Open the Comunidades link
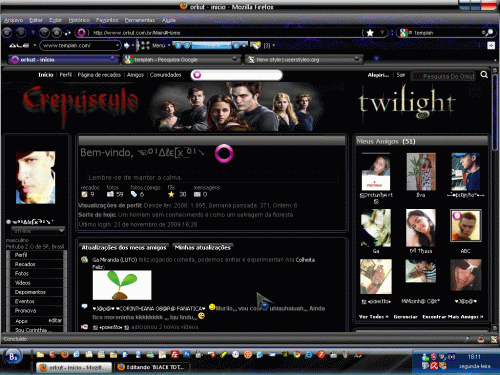 [x=165, y=75]
